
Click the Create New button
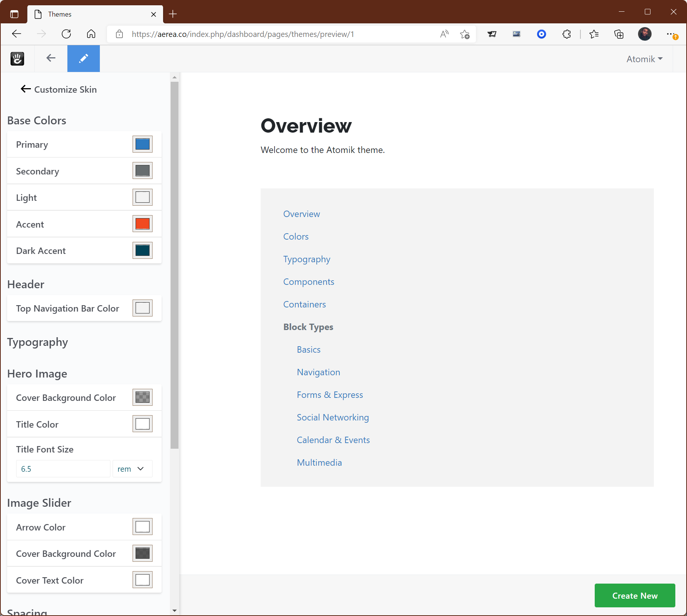(635, 595)
